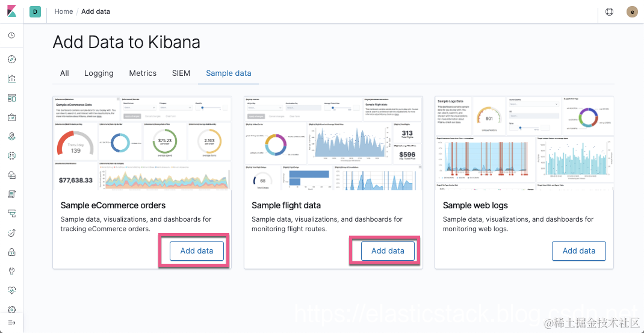Go to Home breadcrumb
This screenshot has height=333, width=644.
64,11
